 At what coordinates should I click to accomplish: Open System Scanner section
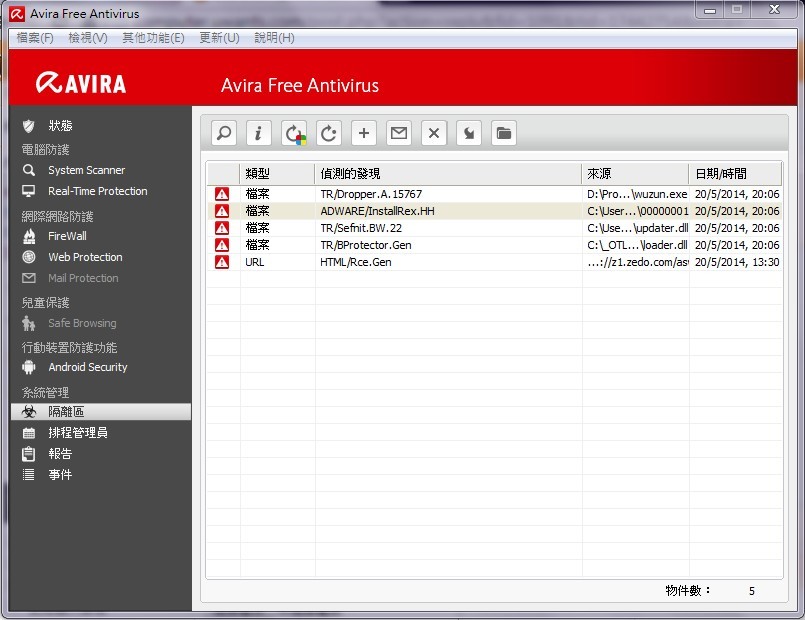pyautogui.click(x=86, y=170)
